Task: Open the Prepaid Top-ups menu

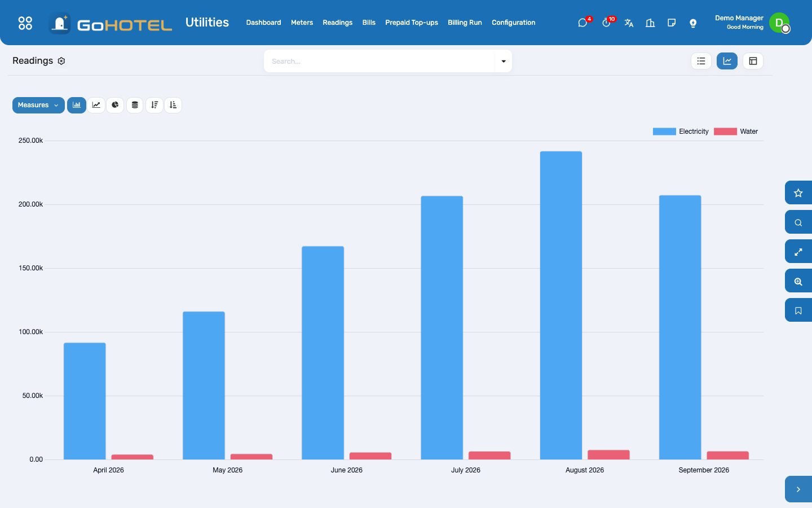Action: pos(412,23)
